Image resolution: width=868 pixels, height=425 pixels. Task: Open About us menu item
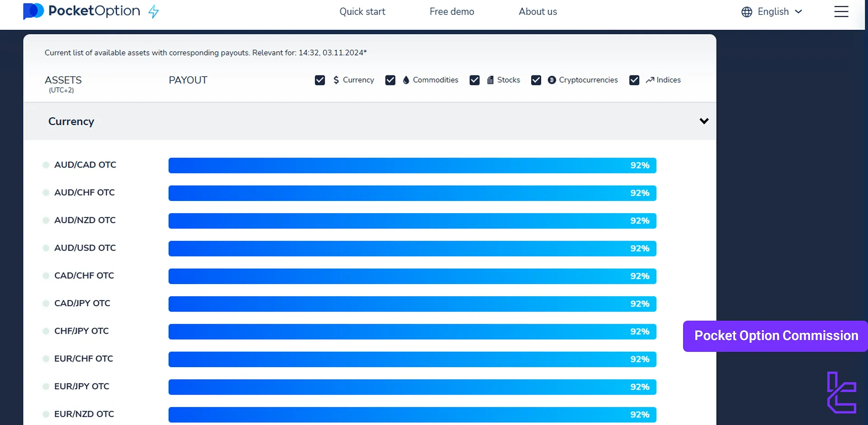538,12
